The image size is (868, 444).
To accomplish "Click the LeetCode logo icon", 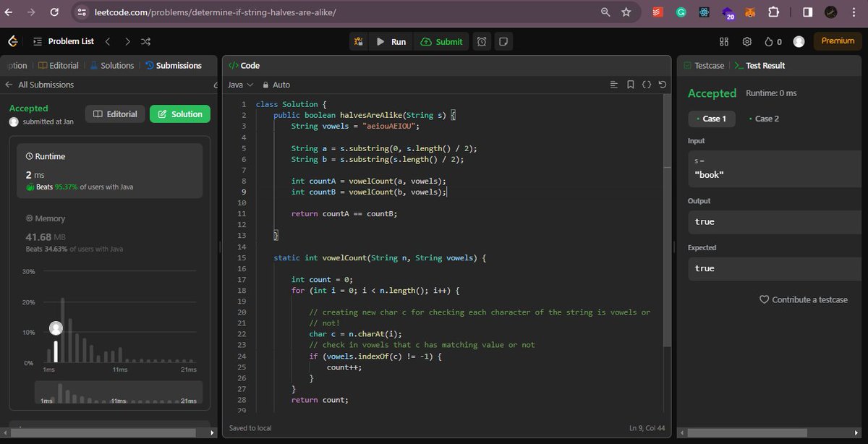I will [12, 41].
